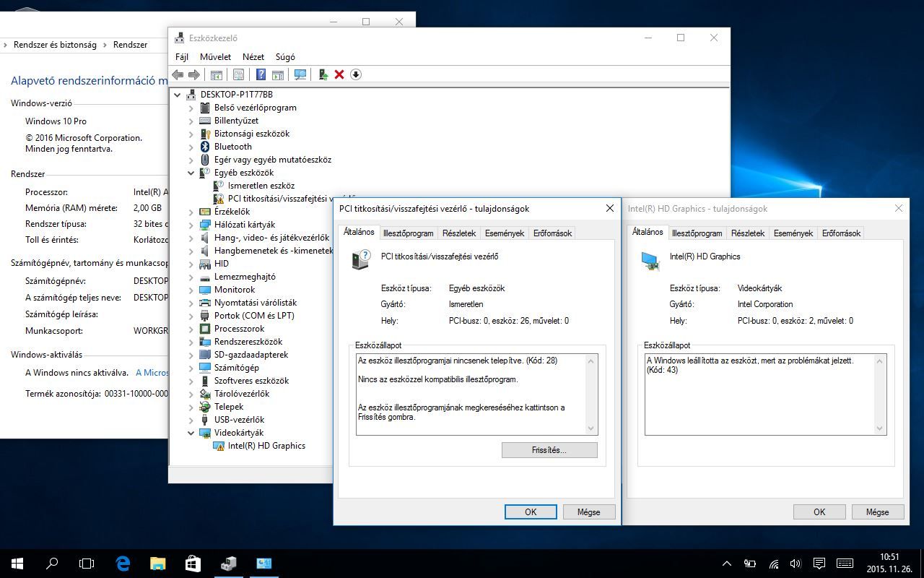Click the Scan for hardware changes monitor icon
The height and width of the screenshot is (578, 924).
tap(300, 74)
